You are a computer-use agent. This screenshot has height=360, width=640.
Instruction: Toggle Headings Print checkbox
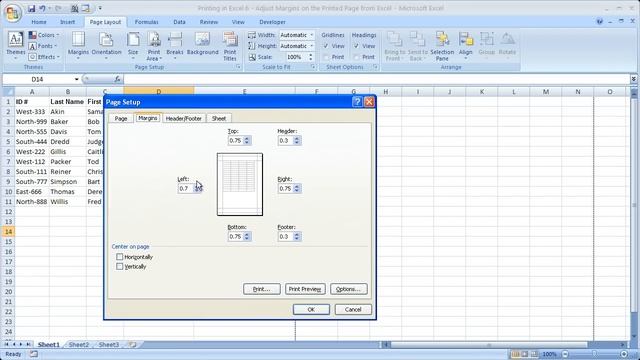356,57
